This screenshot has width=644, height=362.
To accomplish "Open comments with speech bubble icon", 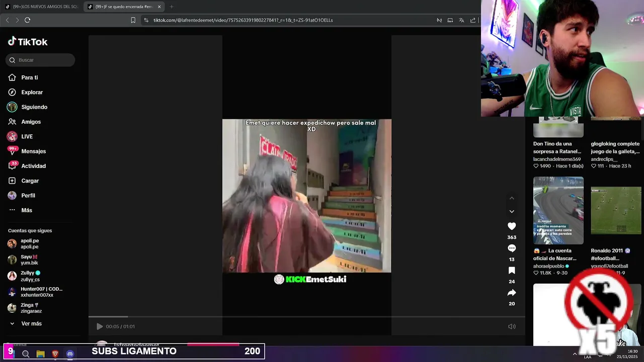I will [x=512, y=248].
